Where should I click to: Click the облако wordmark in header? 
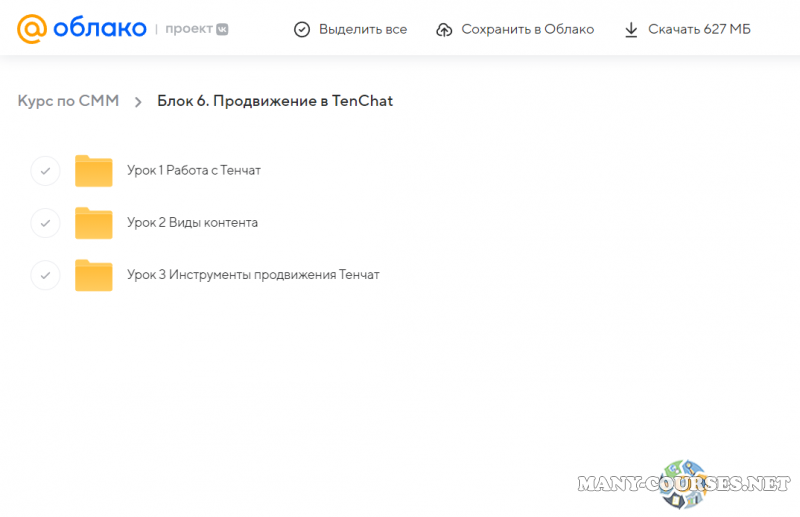[100, 29]
